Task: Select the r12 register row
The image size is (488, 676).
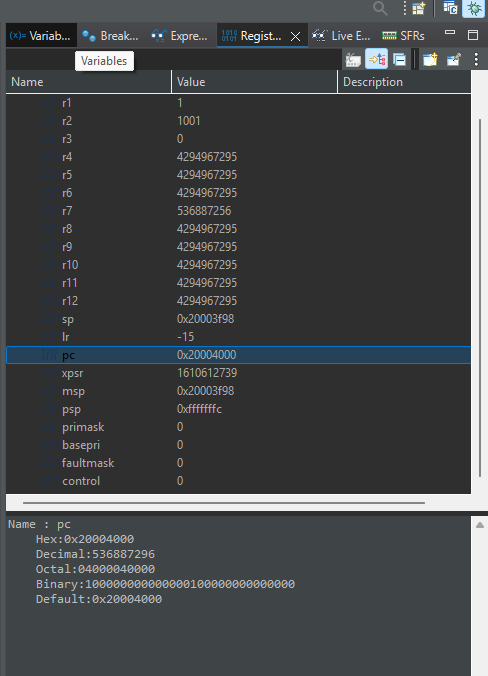Action: (x=238, y=301)
